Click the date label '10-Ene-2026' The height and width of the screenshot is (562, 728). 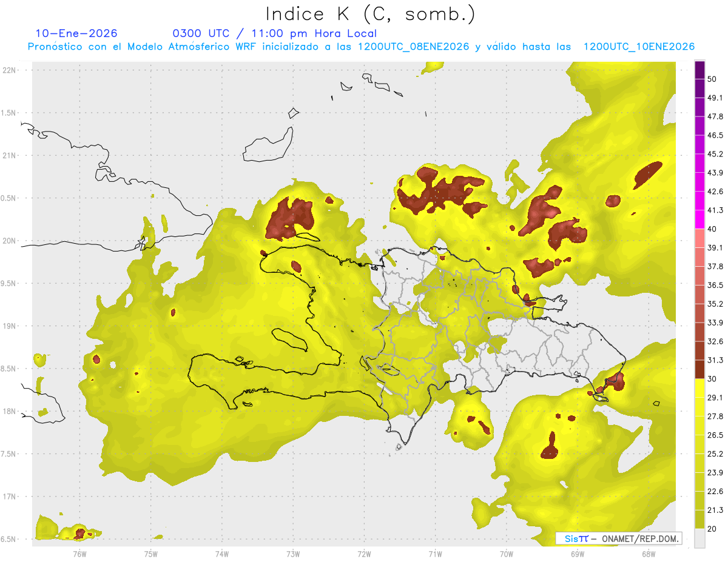76,33
